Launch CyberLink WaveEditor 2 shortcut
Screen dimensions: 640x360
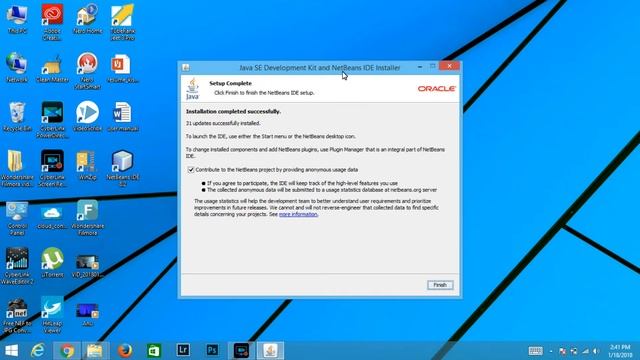pyautogui.click(x=17, y=266)
